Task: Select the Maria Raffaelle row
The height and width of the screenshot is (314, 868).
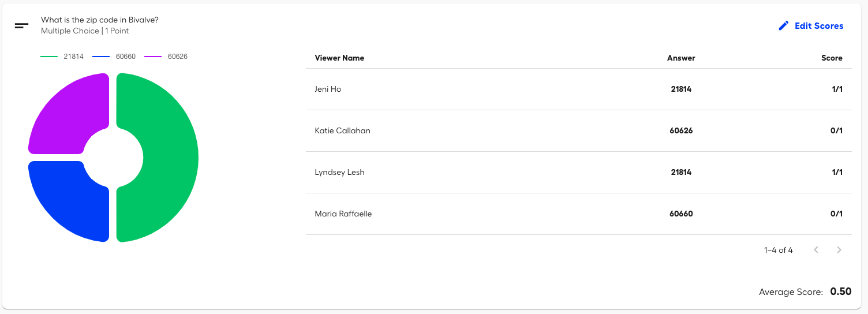Action: tap(578, 214)
